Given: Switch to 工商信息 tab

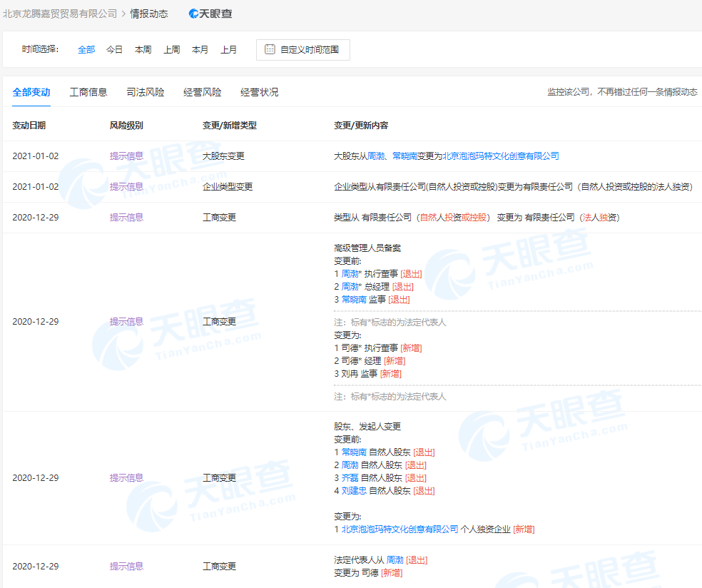Looking at the screenshot, I should [x=88, y=92].
